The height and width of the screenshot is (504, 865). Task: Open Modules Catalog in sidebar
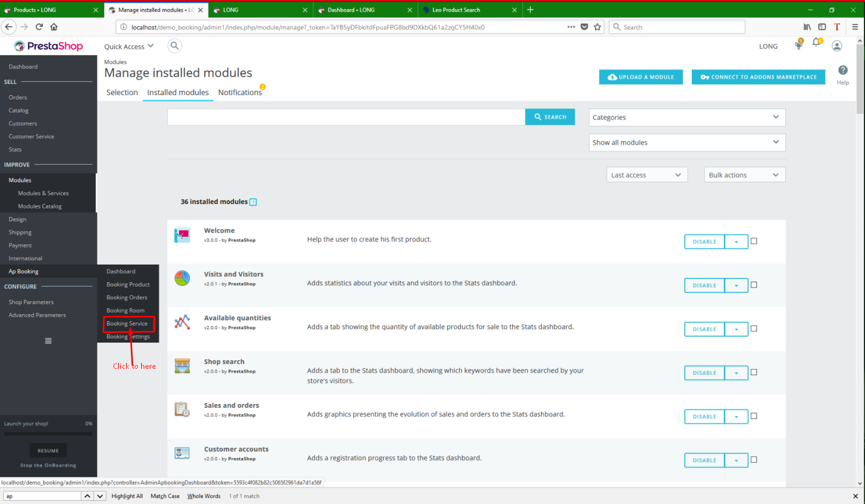coord(40,206)
